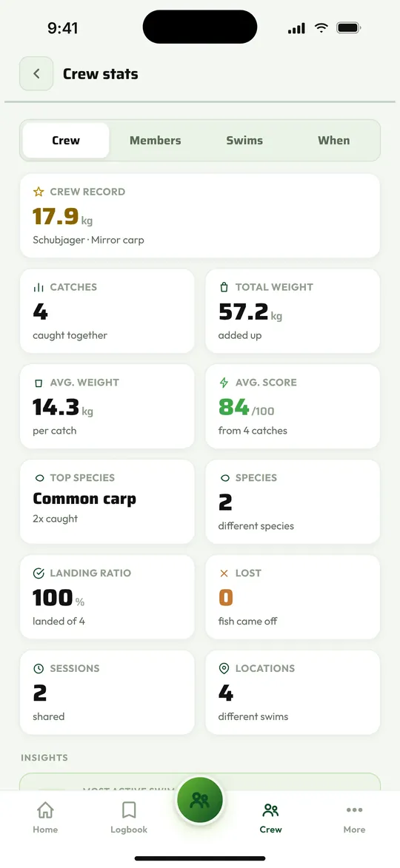The image size is (400, 868).
Task: Tap the green floating crew button
Action: [x=199, y=799]
